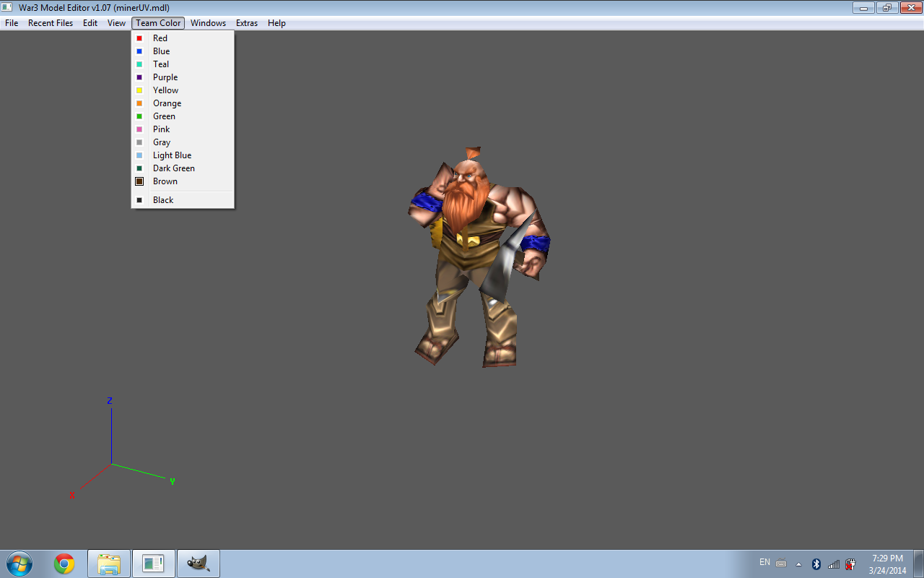Open the clock showing 7:29 PM
This screenshot has height=578, width=924.
coord(887,564)
